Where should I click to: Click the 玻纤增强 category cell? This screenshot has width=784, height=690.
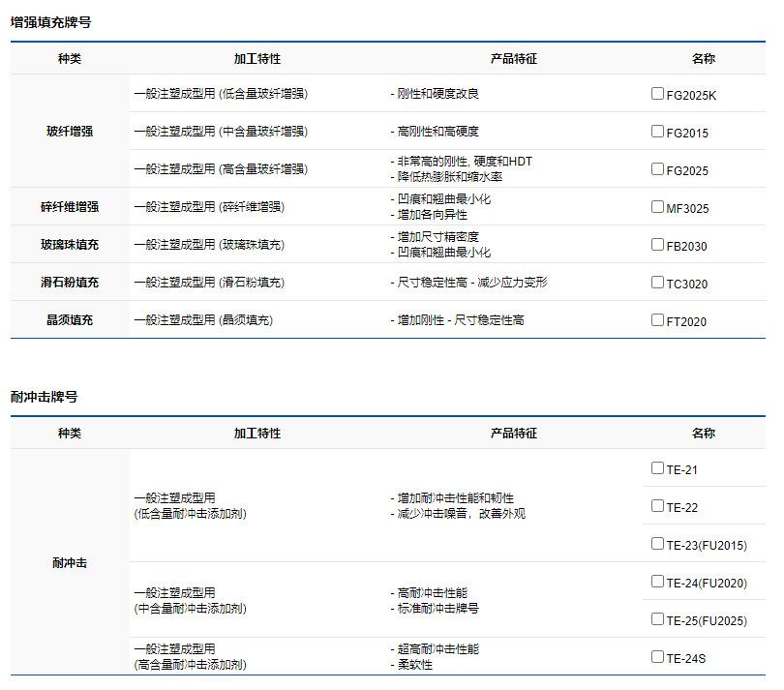(70, 132)
